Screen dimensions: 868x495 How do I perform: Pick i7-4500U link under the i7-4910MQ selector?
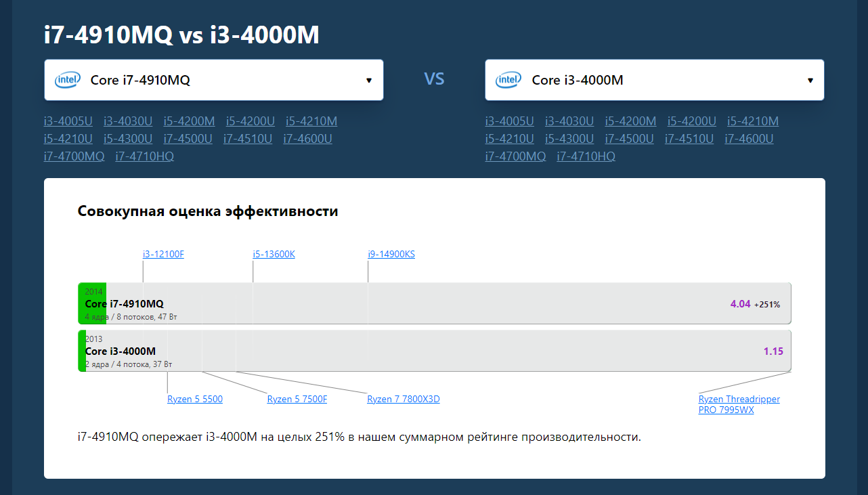188,139
